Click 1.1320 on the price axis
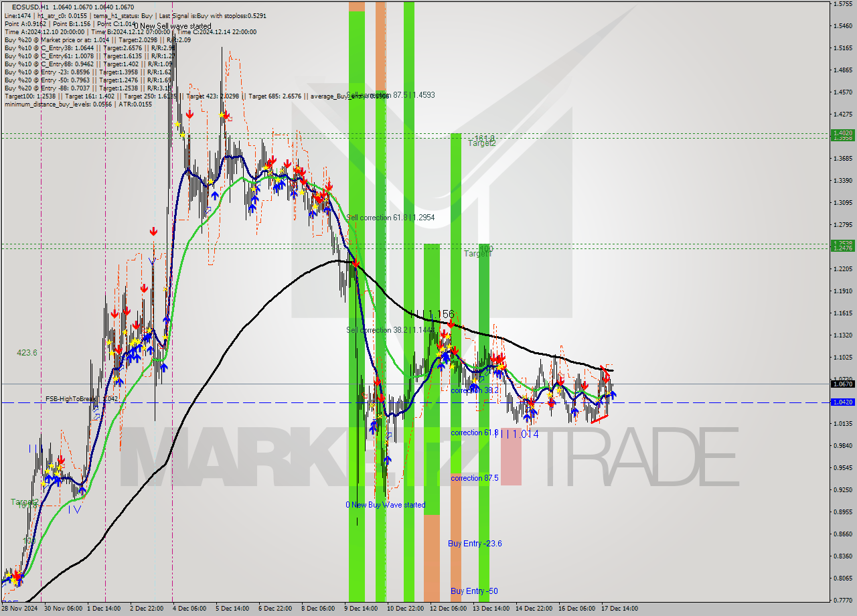The image size is (857, 616). [x=842, y=335]
